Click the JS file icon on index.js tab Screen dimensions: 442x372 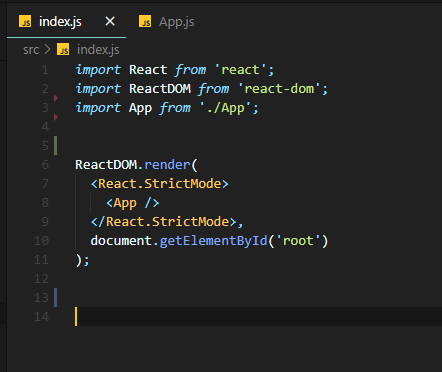(x=25, y=21)
